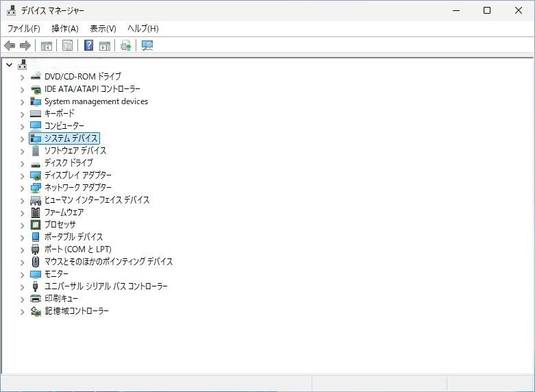Screen dimensions: 535x392
Task: Select the ソフトウェア デバイス label
Action: (x=75, y=151)
